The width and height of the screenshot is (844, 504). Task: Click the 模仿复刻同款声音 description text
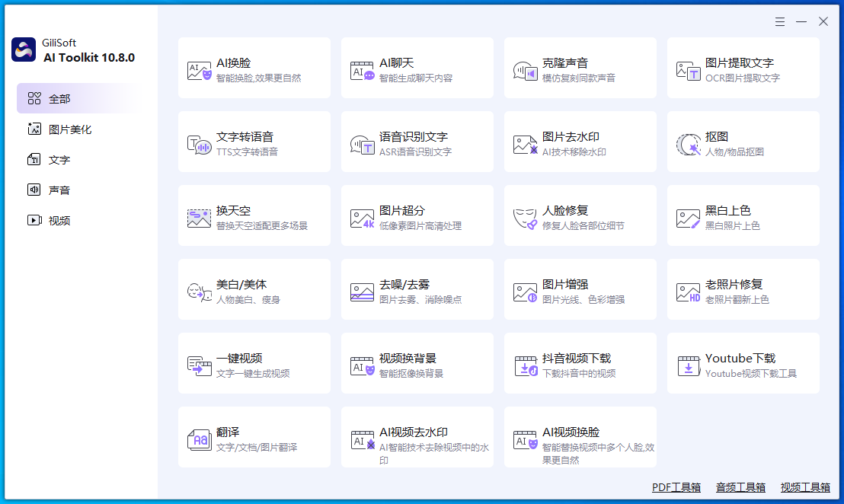[579, 78]
